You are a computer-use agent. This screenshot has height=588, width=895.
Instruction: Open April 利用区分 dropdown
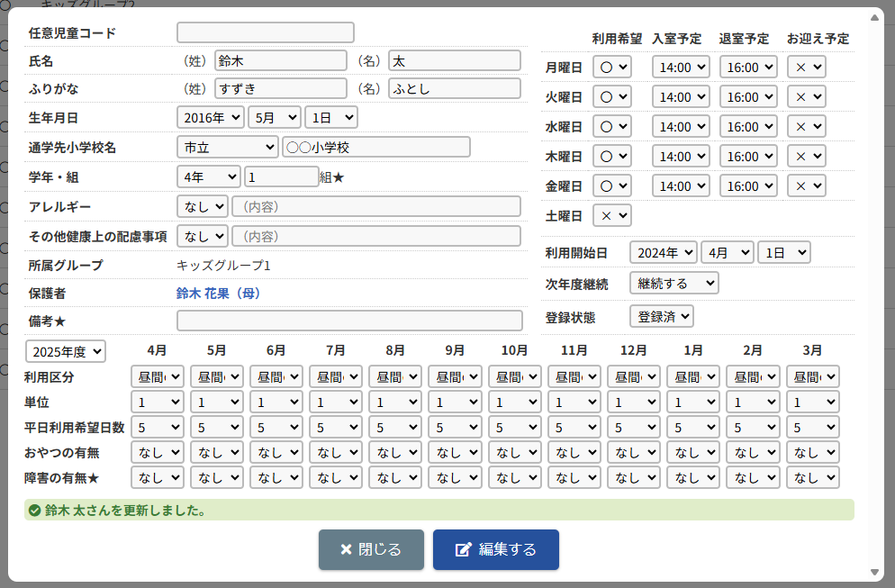158,376
